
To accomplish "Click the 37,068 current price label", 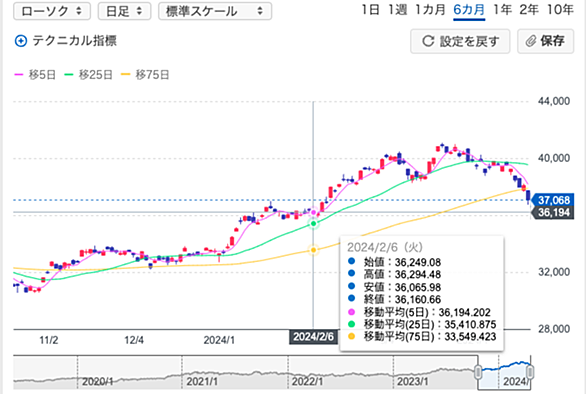I will tap(553, 200).
